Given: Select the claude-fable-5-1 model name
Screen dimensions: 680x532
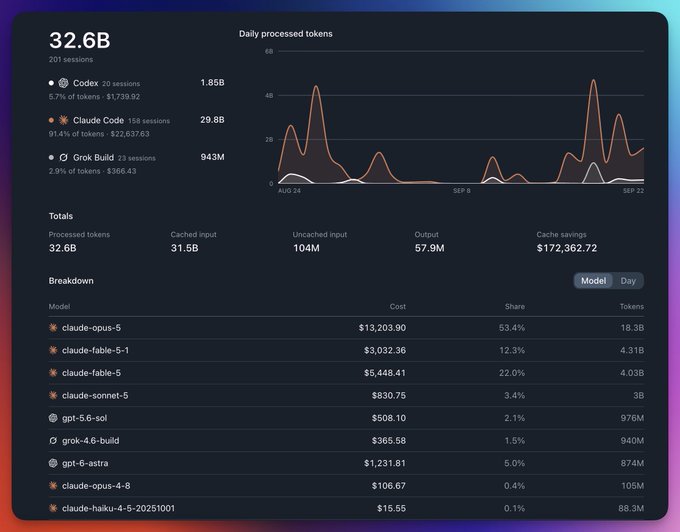Looking at the screenshot, I should click(x=95, y=350).
